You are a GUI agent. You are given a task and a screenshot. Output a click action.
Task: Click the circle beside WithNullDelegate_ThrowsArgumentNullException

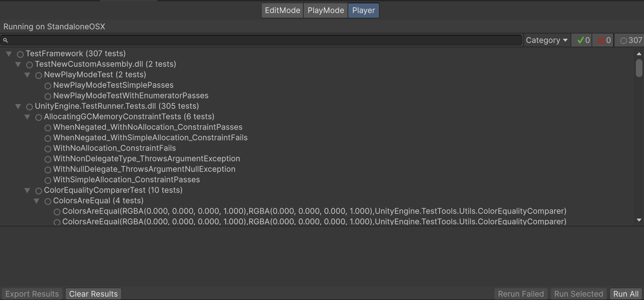click(x=48, y=170)
